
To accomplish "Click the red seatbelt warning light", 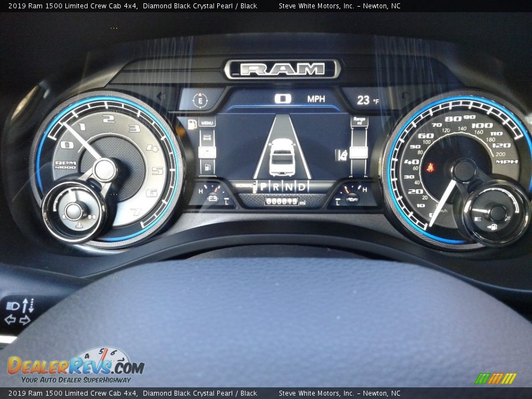I will (x=429, y=167).
